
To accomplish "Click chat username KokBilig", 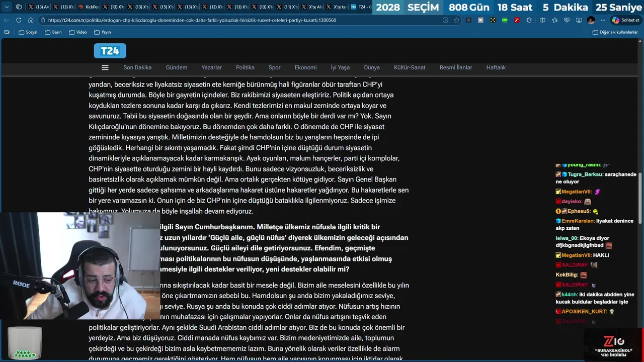I will coord(567,275).
